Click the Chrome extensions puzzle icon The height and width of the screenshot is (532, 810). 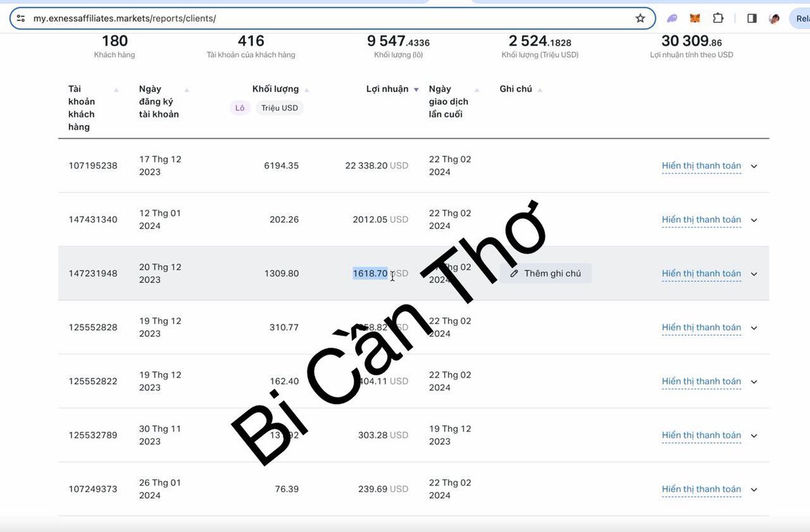[x=718, y=18]
